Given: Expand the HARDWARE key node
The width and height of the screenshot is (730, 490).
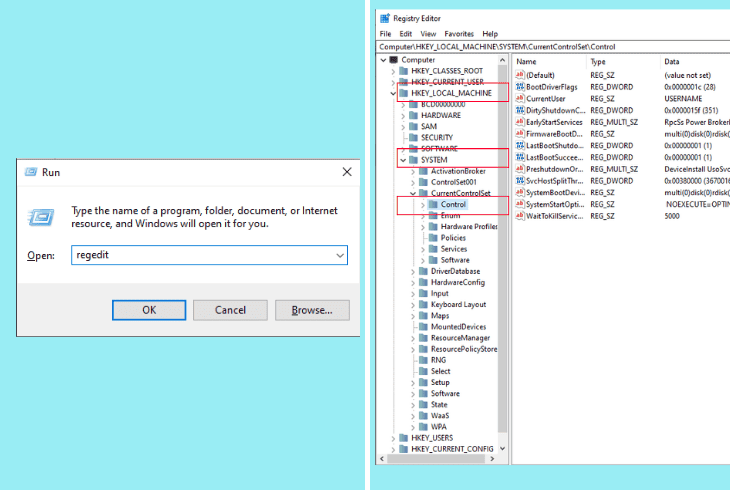Looking at the screenshot, I should coord(403,116).
